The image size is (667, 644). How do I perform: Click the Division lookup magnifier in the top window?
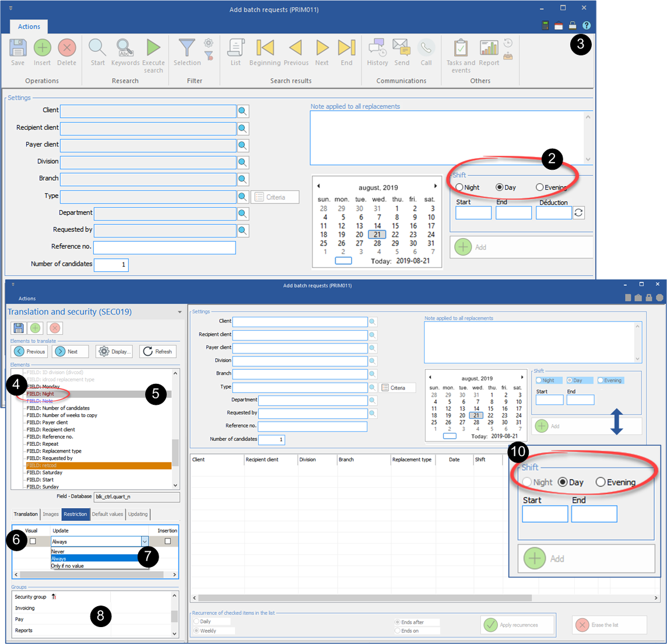pyautogui.click(x=243, y=162)
